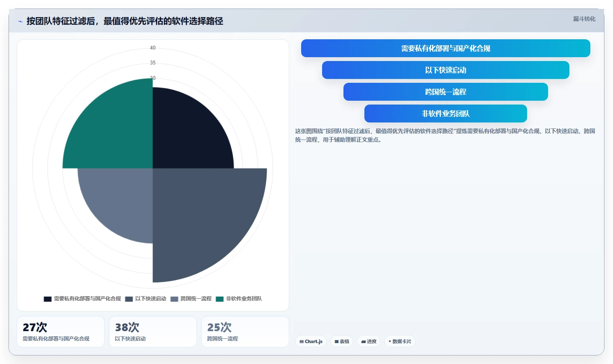Select the 非软件业务团队 funnel bar
The width and height of the screenshot is (613, 364).
click(446, 114)
